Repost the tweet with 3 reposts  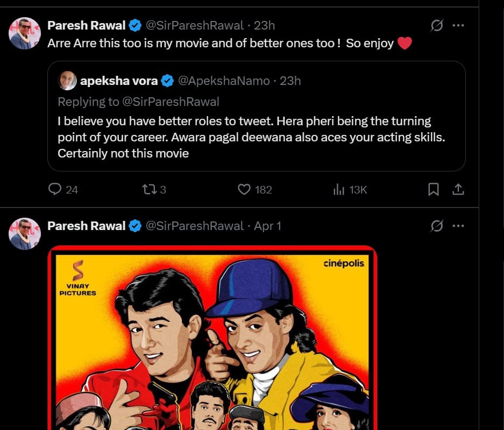coord(154,190)
